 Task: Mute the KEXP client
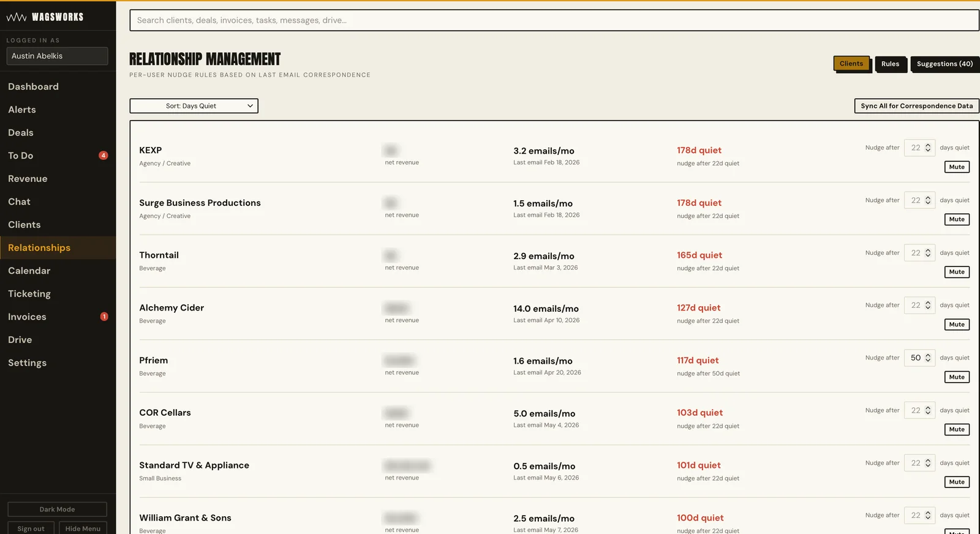coord(957,167)
